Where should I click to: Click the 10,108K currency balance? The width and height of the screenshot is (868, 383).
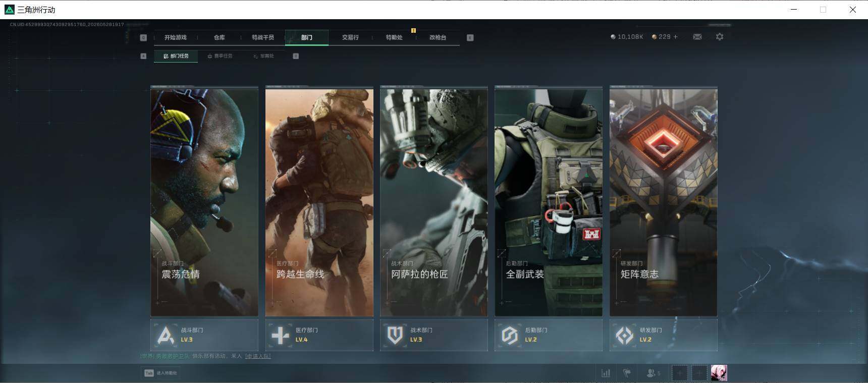[x=627, y=37]
